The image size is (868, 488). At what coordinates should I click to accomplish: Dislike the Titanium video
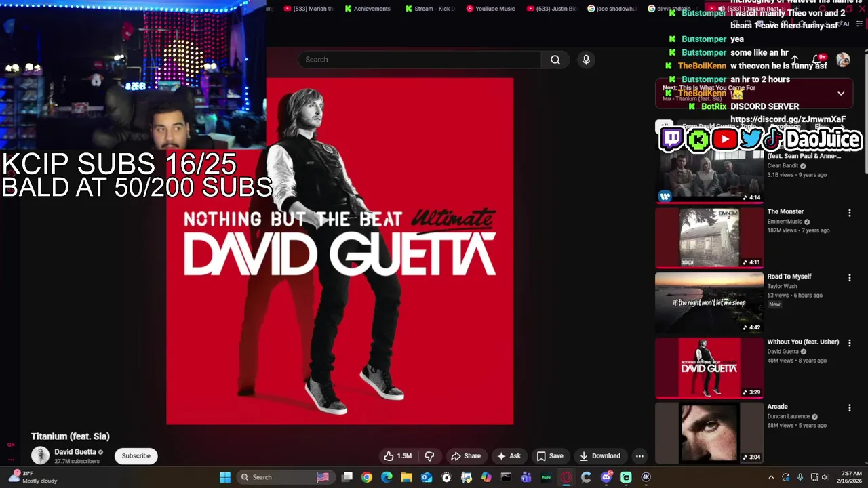click(x=429, y=456)
